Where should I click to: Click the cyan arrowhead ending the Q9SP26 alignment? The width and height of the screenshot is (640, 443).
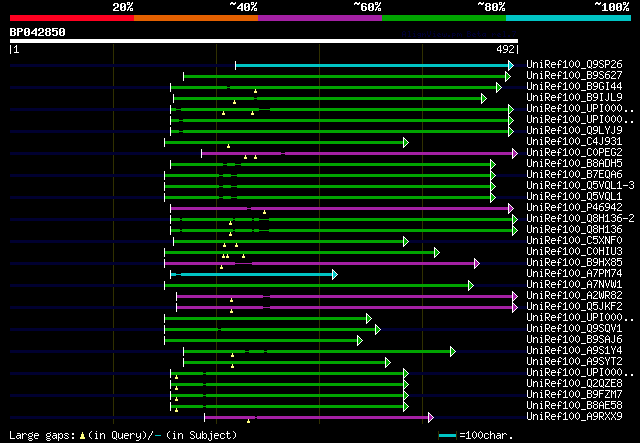[x=511, y=65]
